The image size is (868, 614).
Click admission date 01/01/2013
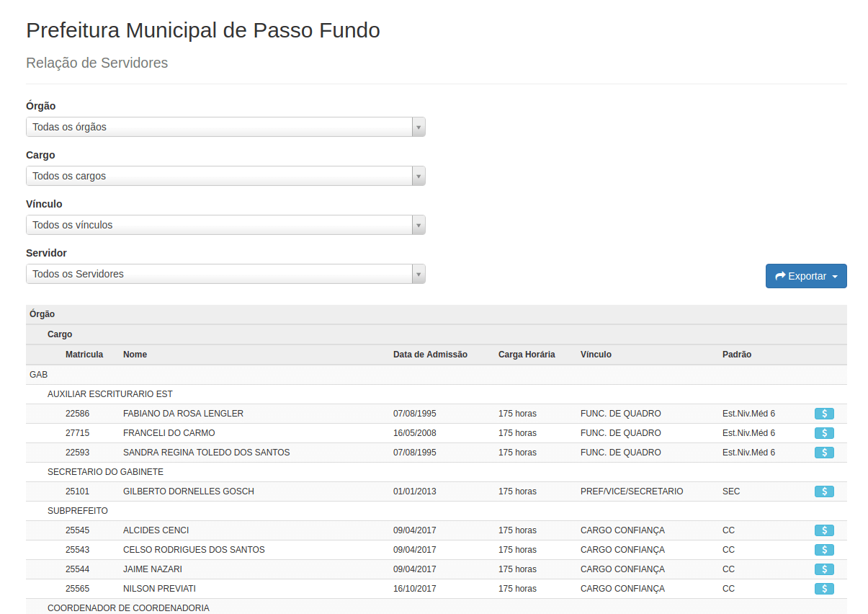point(415,491)
